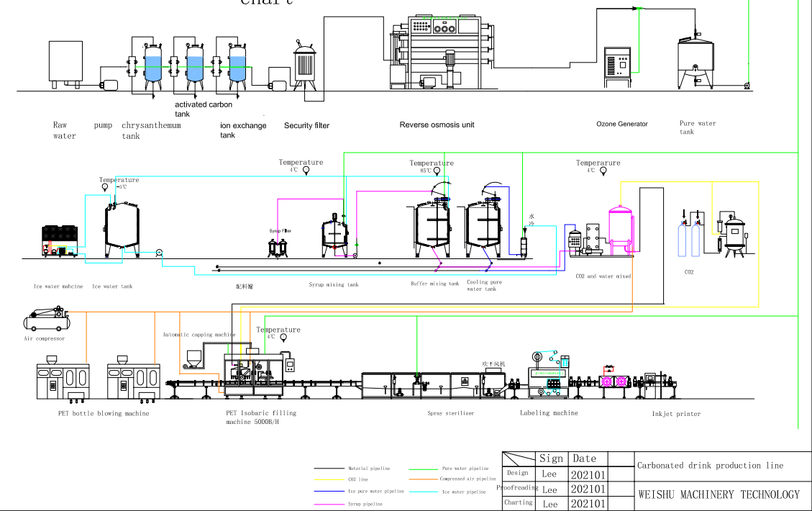The width and height of the screenshot is (812, 511).
Task: Click the Carbonated drink production line title
Action: 710,465
